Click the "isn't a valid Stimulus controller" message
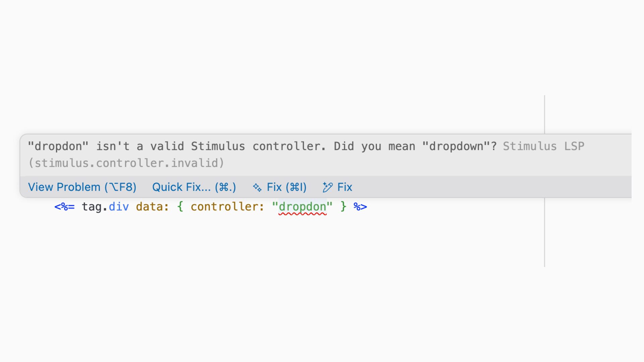 211,146
